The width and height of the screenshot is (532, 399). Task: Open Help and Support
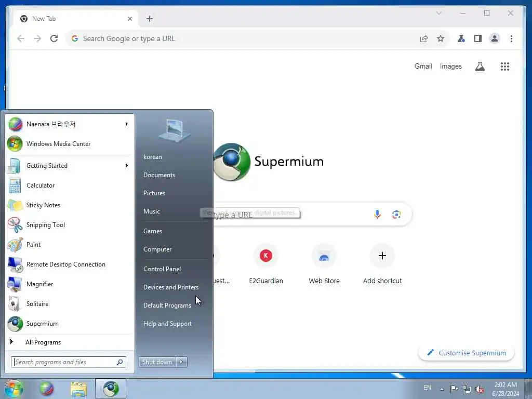pos(168,324)
